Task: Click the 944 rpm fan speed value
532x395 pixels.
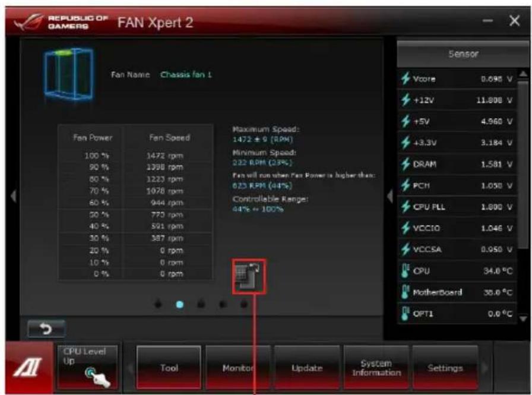Action: click(167, 203)
